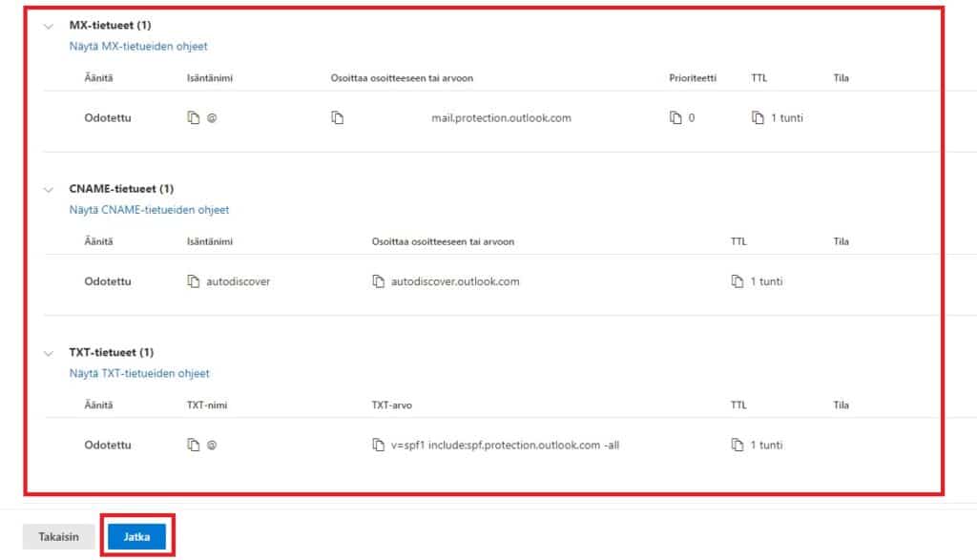Copy the MX points-to address value
Viewport: 977px width, 560px height.
click(337, 118)
